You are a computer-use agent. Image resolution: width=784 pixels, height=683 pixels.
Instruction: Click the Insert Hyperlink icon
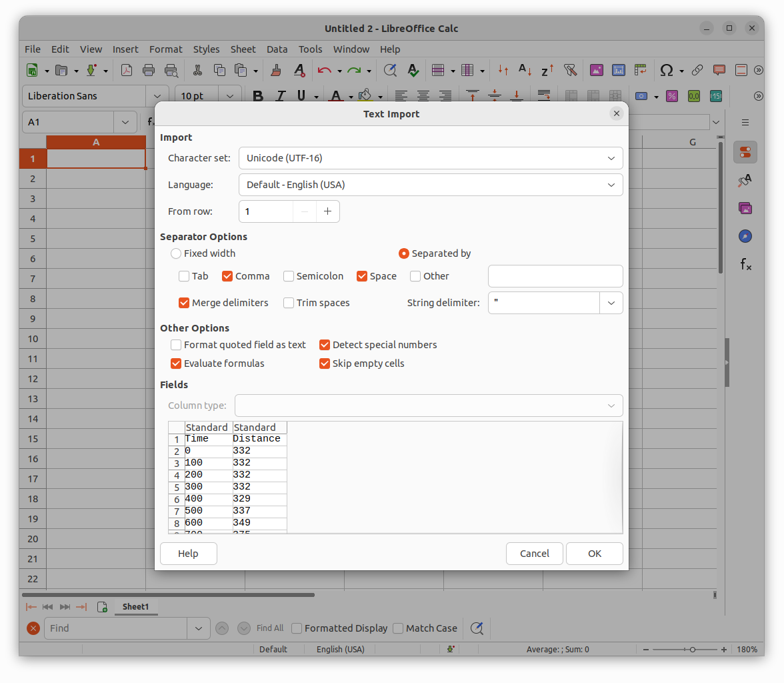[x=697, y=71]
